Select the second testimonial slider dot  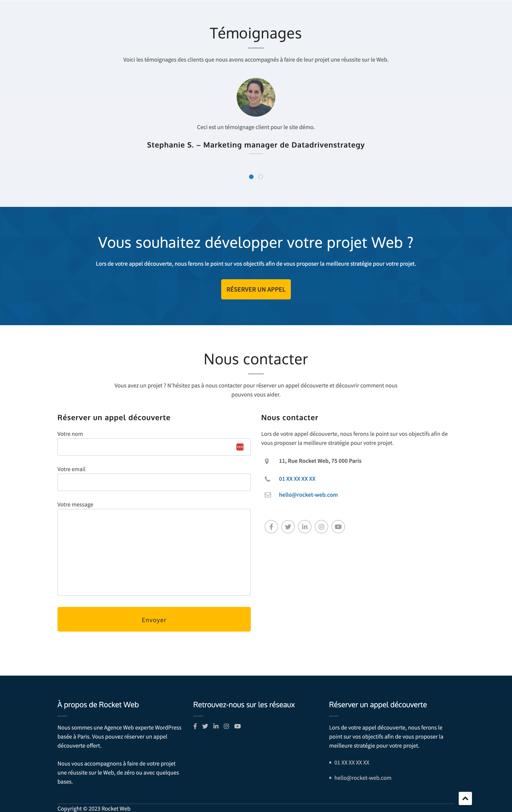click(x=261, y=177)
